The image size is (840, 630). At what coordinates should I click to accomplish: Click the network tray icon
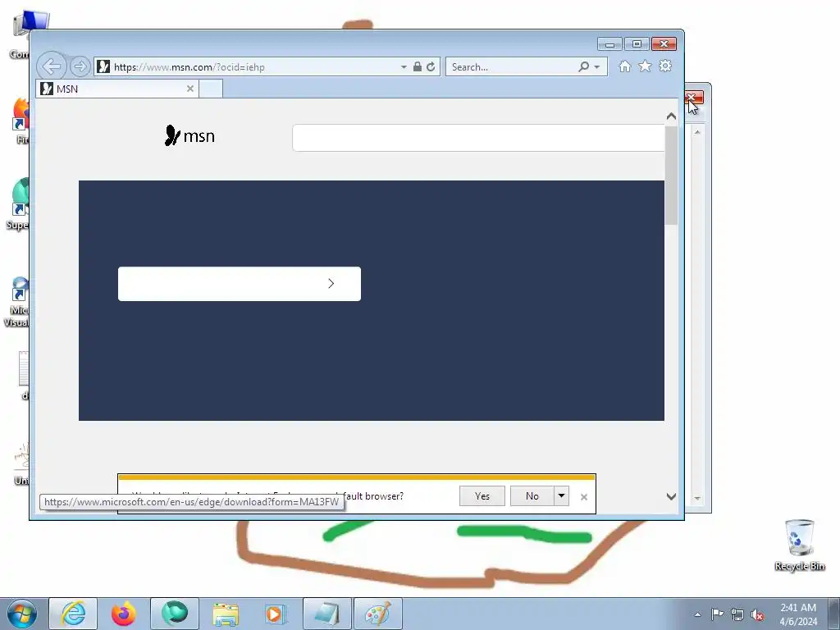tap(737, 614)
